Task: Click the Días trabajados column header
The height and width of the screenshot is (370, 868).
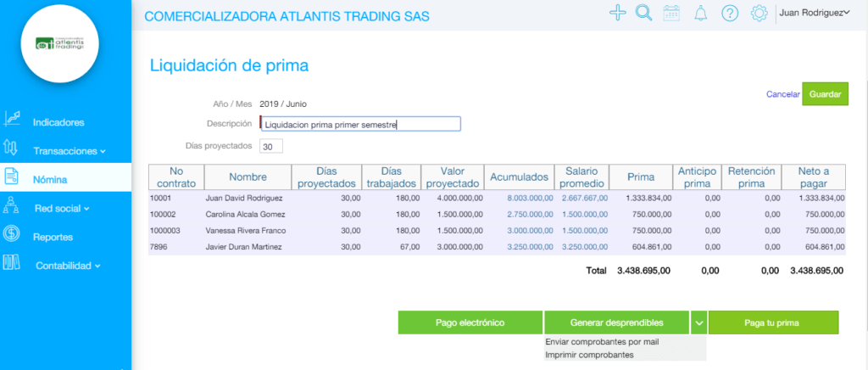Action: point(392,177)
